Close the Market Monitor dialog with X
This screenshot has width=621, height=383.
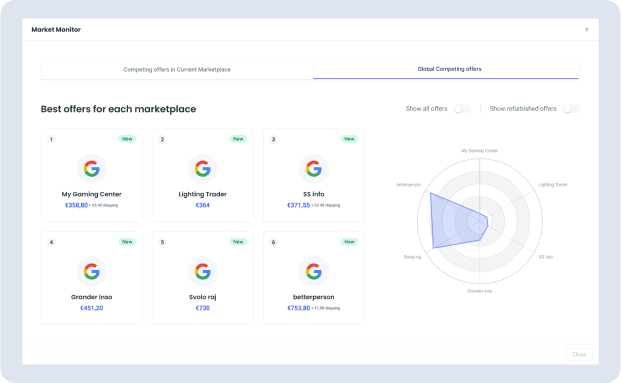pos(587,29)
